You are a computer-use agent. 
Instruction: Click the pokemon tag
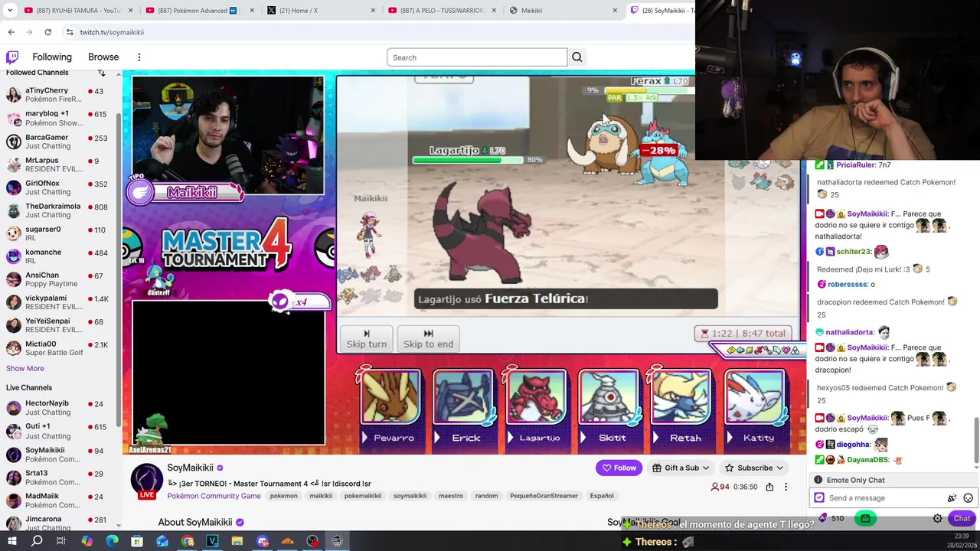(283, 496)
